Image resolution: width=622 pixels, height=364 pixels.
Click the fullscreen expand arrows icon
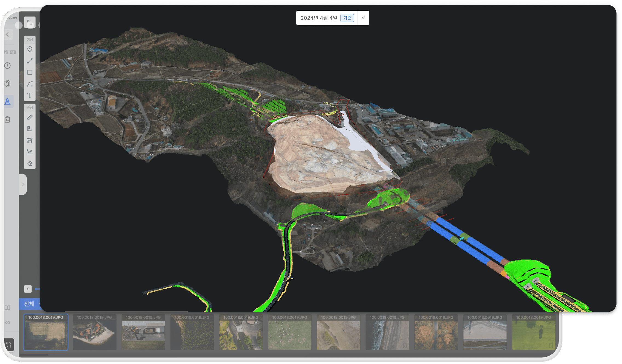(x=30, y=23)
